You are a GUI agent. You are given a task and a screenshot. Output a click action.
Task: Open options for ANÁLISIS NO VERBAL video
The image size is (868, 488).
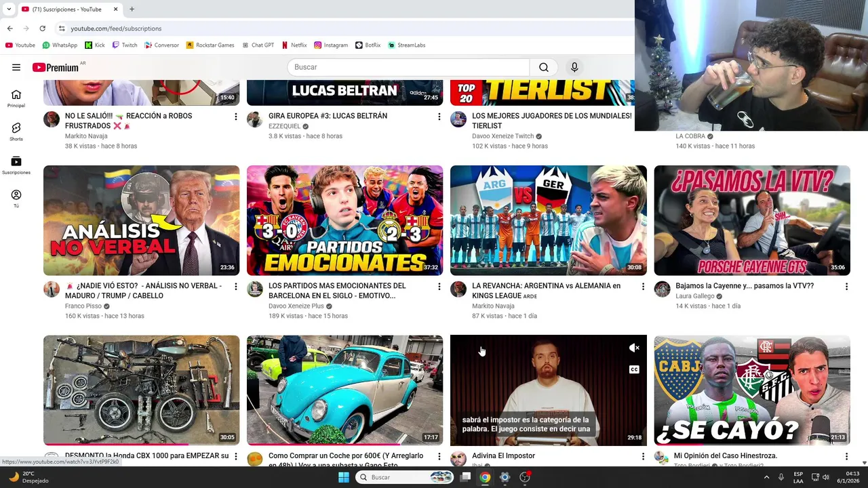[236, 287]
